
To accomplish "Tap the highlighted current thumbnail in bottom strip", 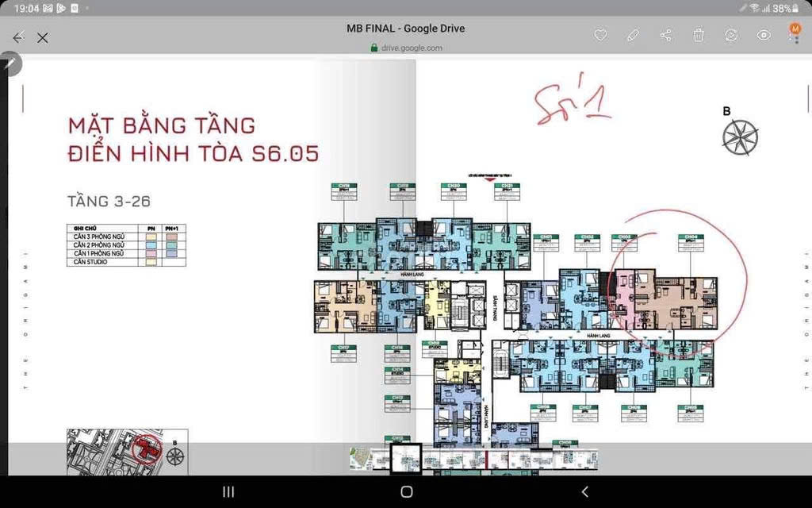I will tap(405, 458).
